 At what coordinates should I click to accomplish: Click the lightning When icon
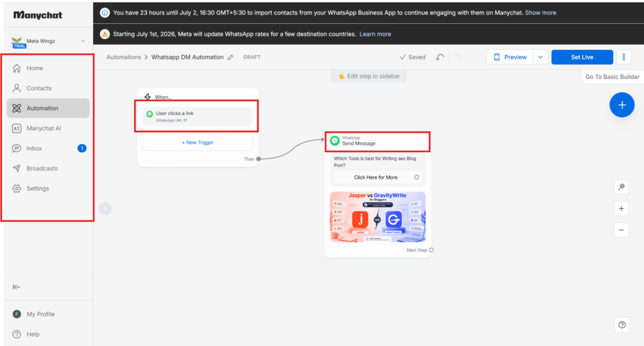pos(147,97)
